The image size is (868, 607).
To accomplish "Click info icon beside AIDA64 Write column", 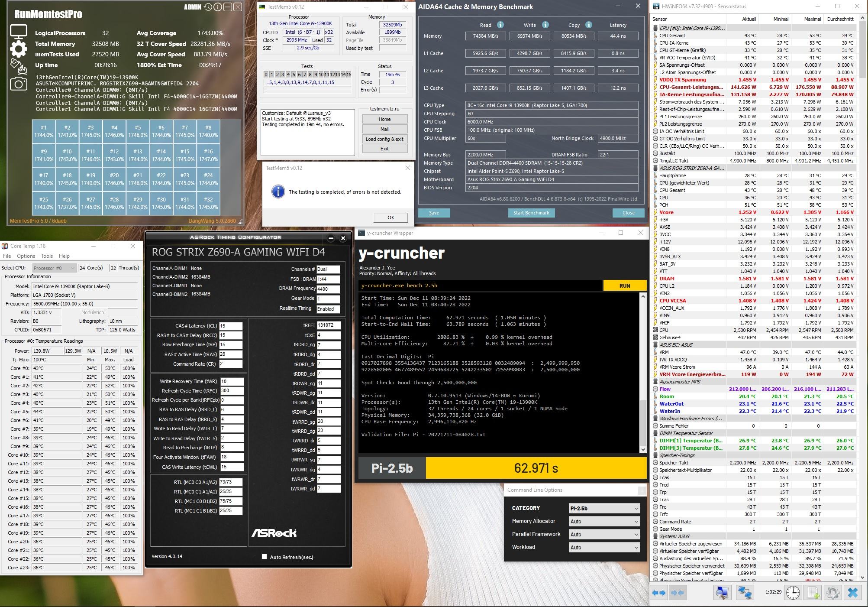I will pos(545,25).
